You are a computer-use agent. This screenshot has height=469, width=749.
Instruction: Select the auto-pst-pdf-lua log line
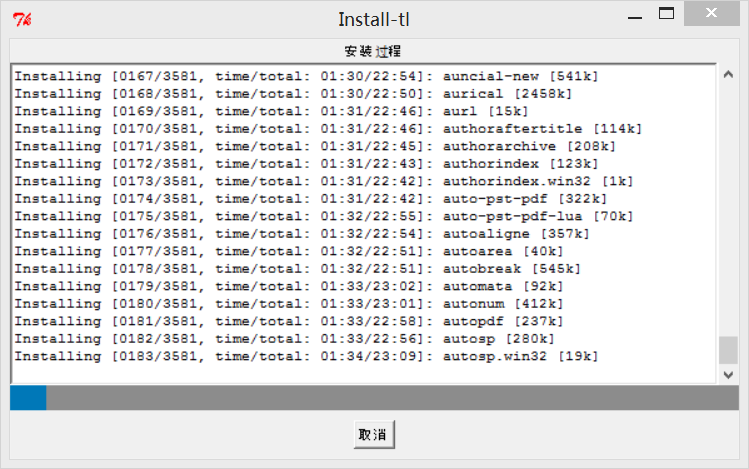(x=323, y=216)
